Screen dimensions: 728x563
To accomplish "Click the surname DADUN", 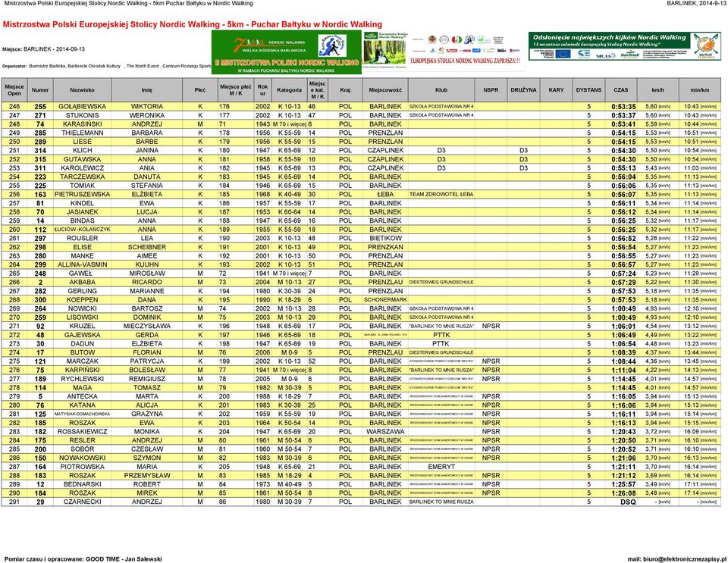I will (82, 344).
